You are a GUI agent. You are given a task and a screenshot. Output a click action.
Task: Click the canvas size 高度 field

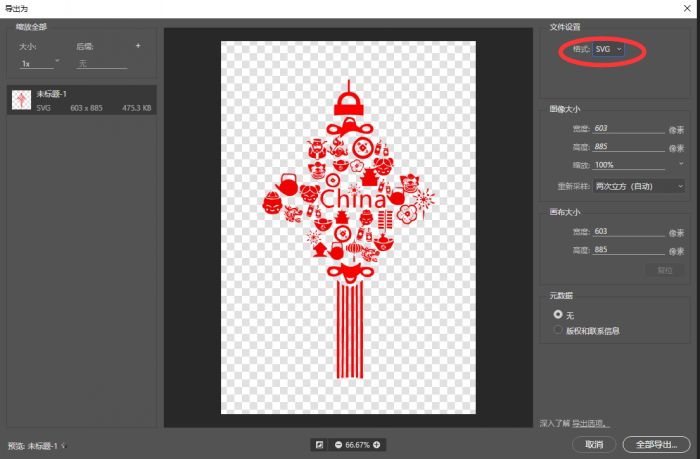[628, 250]
